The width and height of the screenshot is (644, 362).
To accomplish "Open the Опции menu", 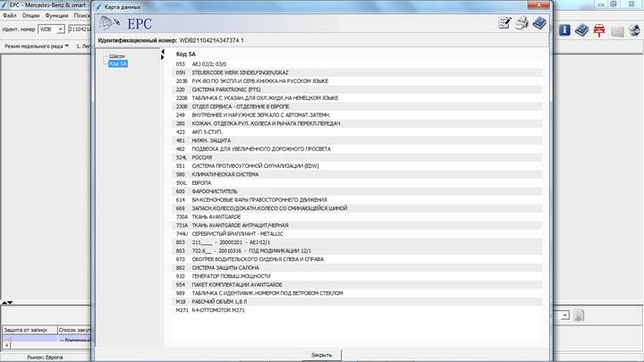I will 30,15.
